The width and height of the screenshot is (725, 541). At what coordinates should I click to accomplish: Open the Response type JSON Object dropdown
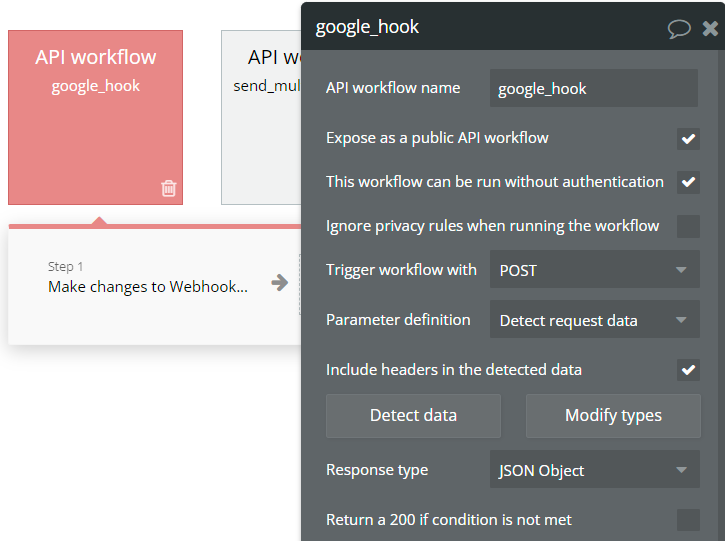pos(594,470)
